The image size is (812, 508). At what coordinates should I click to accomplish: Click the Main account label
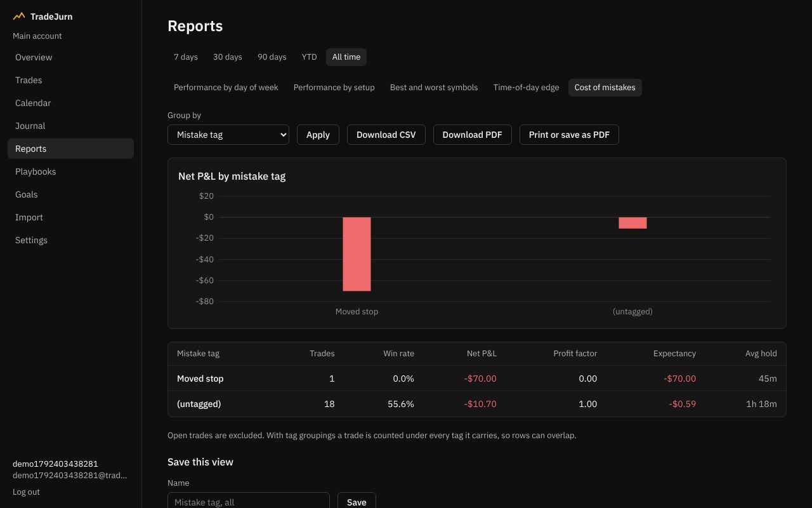37,36
